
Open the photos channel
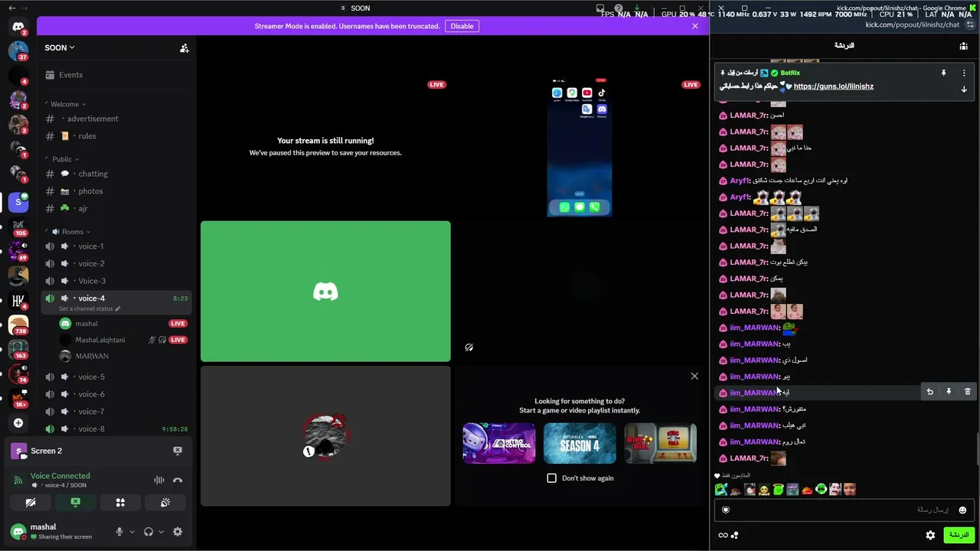click(116, 191)
